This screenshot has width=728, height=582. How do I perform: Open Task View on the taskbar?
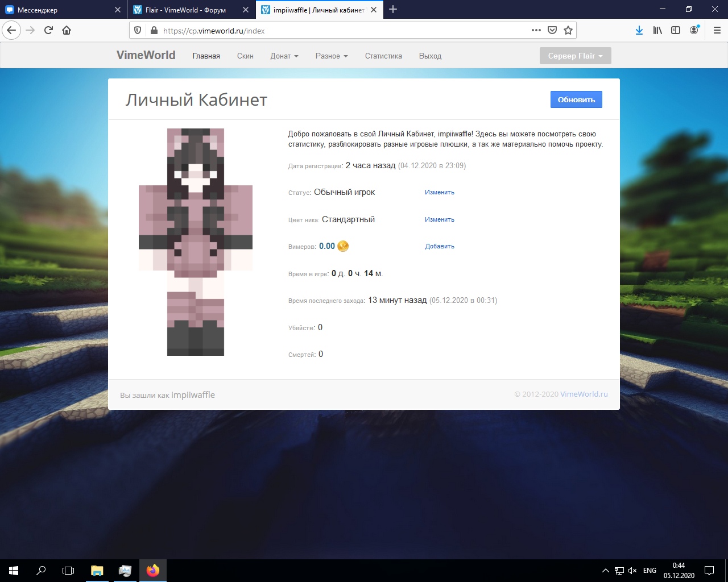(68, 571)
